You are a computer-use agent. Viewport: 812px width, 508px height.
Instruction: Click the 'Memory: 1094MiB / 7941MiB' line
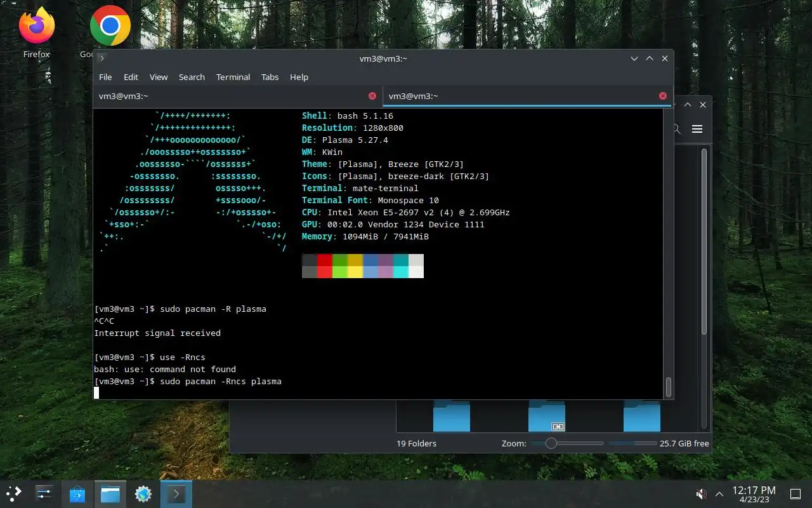pos(365,236)
